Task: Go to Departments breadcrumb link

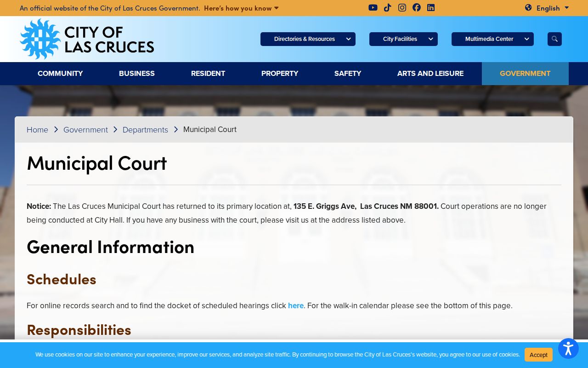Action: tap(145, 130)
